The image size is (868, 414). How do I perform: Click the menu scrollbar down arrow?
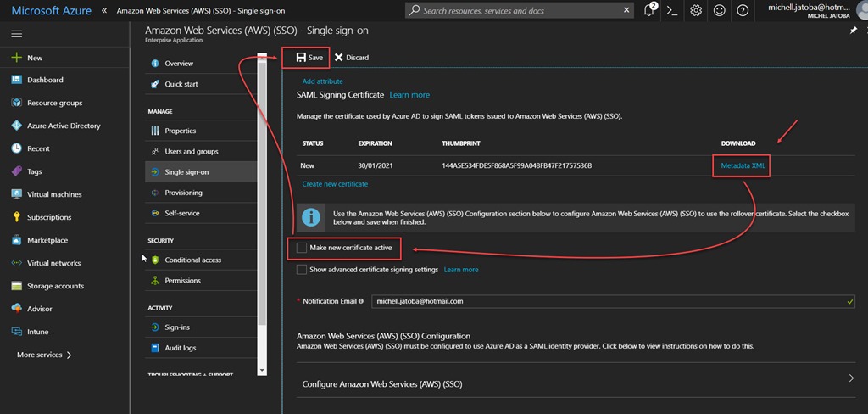[262, 370]
